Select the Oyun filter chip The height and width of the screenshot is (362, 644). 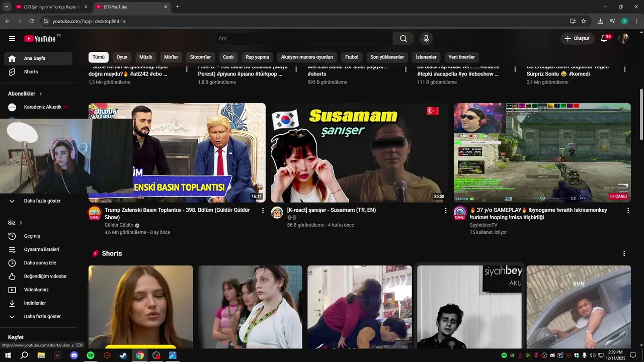122,57
